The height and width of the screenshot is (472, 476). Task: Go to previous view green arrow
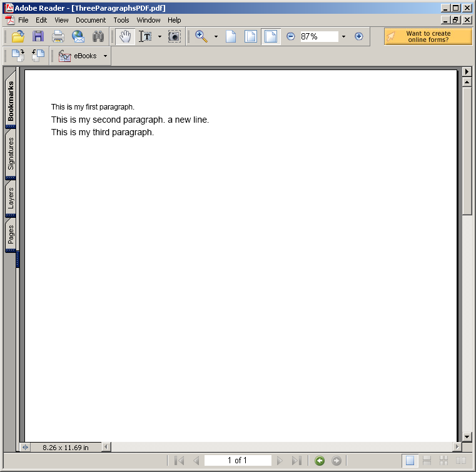(x=320, y=461)
